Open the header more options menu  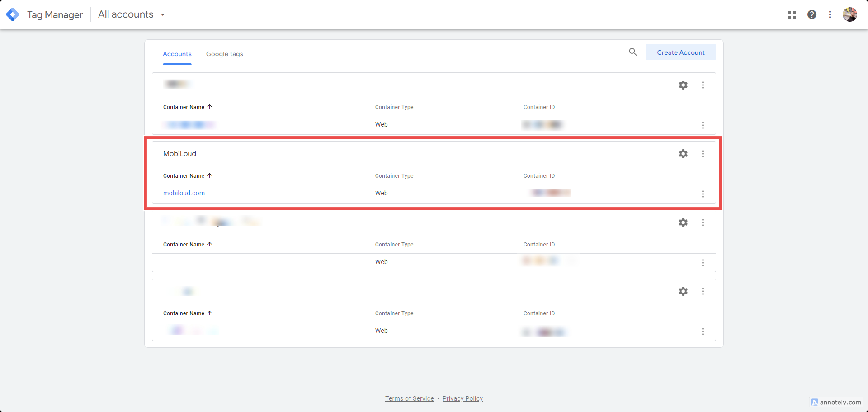pos(830,14)
